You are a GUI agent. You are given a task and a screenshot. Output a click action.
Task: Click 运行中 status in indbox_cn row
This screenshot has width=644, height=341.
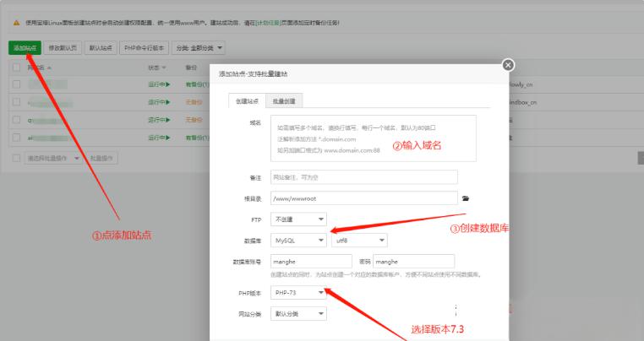coord(159,102)
